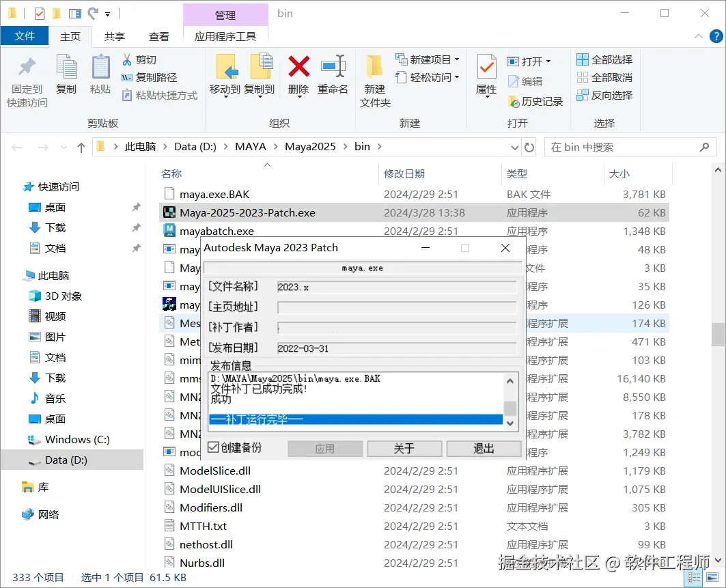Screen dimensions: 726x588
Task: Toggle the Create Backup (创建备份) checkbox
Action: coord(213,447)
